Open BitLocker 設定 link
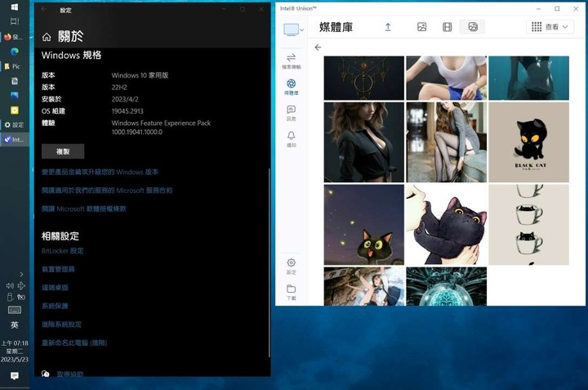Screen dimensions: 588x390 pos(63,251)
